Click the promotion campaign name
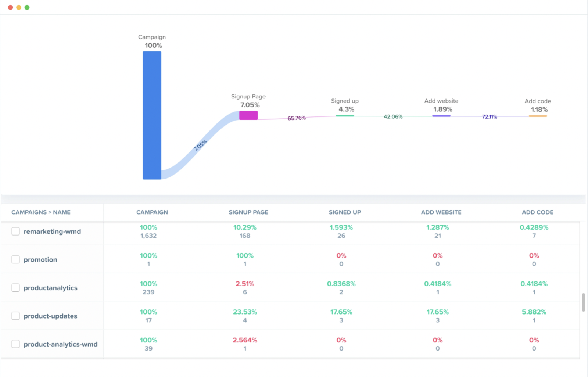This screenshot has width=588, height=377. (40, 260)
